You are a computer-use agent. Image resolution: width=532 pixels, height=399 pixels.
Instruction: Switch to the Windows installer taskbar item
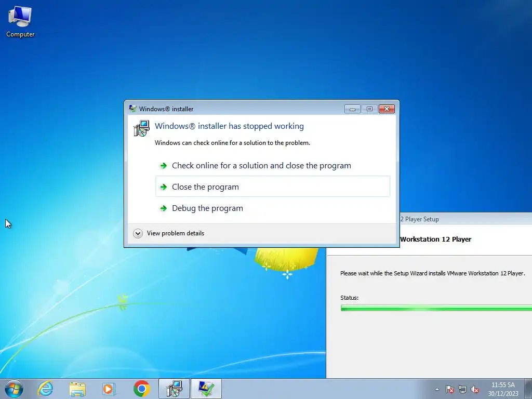click(x=174, y=389)
